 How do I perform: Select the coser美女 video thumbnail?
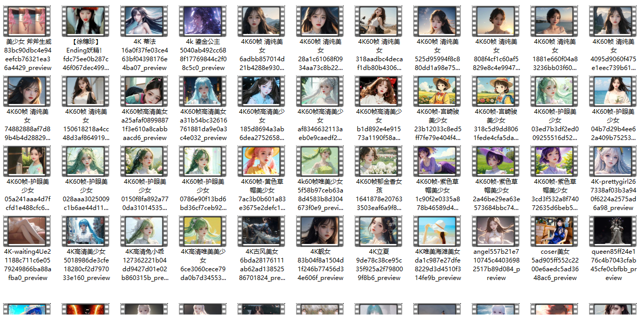click(555, 231)
